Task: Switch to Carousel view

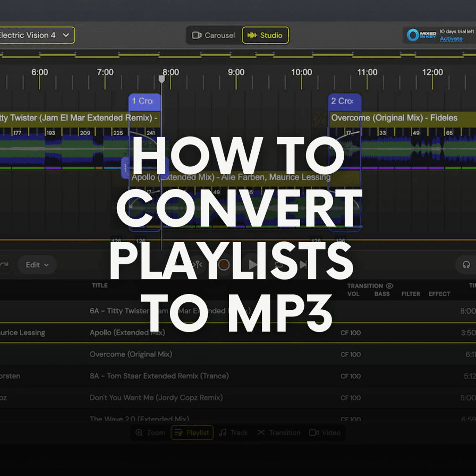Action: pyautogui.click(x=214, y=35)
